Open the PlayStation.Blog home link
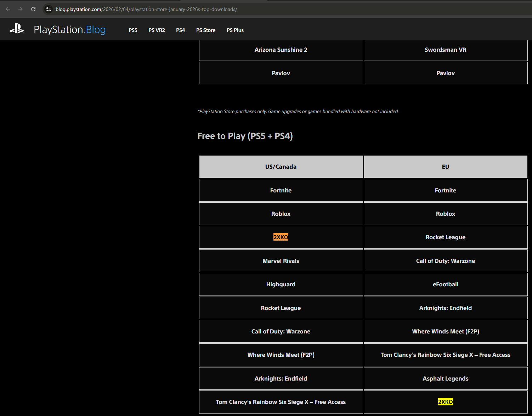532x416 pixels. point(70,30)
